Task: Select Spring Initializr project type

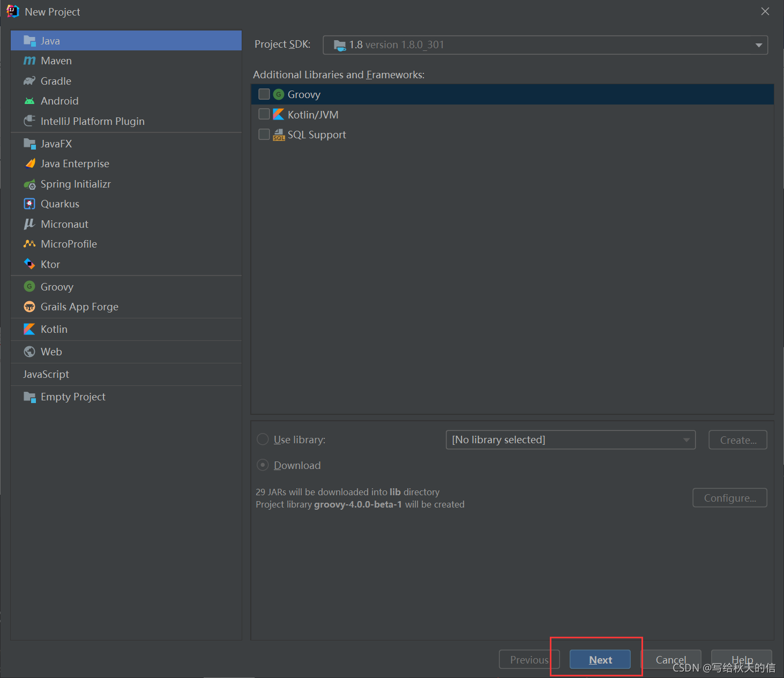Action: [126, 184]
